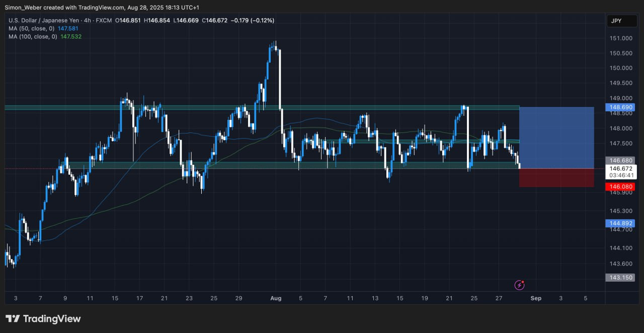The height and width of the screenshot is (333, 644).
Task: Click the 151.000 price scale label
Action: (x=621, y=38)
